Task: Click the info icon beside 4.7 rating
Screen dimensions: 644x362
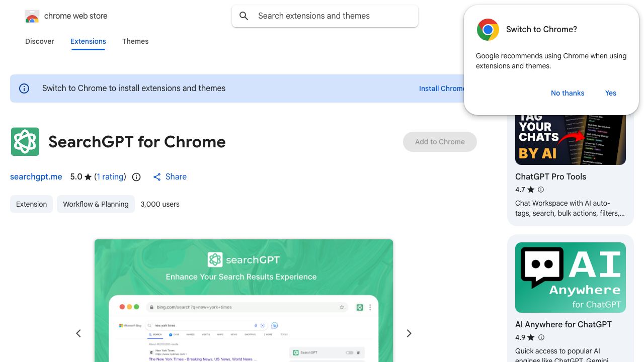Action: coord(541,190)
